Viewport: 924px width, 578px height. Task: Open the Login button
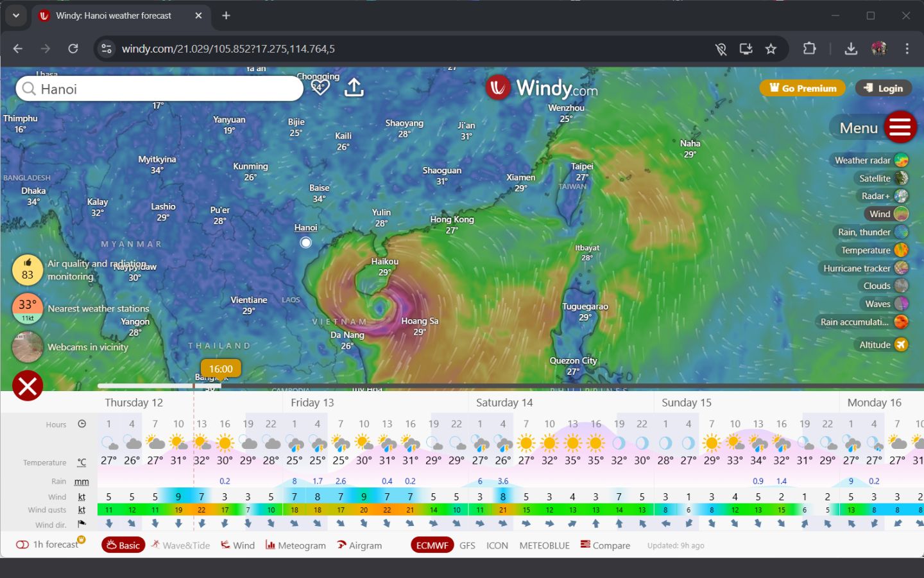coord(884,87)
